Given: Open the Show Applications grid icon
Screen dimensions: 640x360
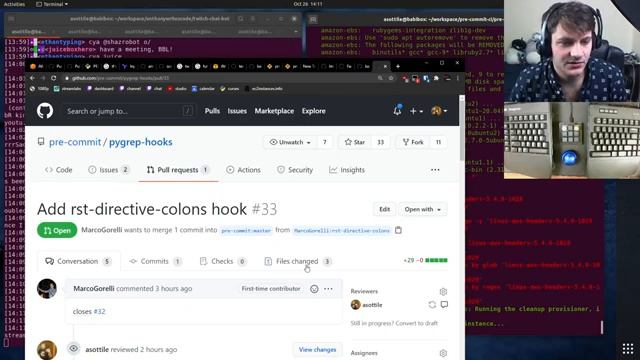Looking at the screenshot, I should coord(628,349).
